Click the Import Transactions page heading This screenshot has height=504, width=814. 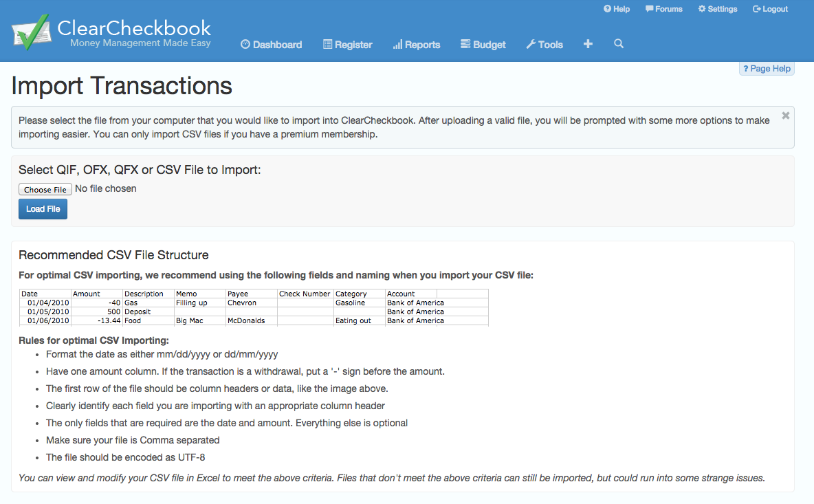tap(122, 86)
